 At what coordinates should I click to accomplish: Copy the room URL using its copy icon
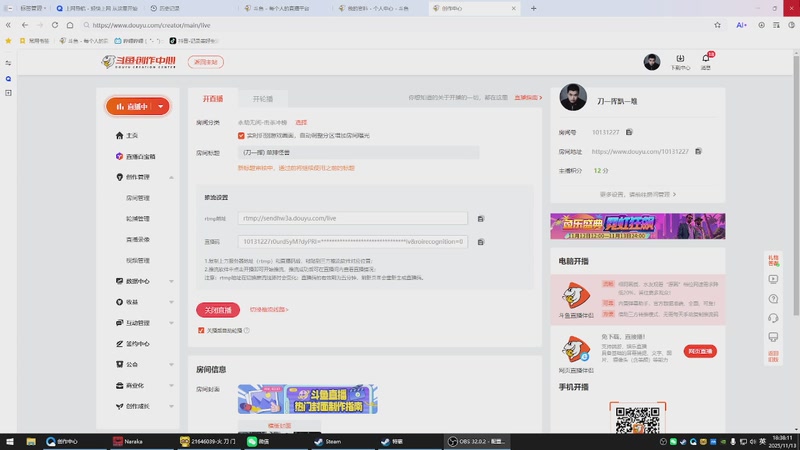(698, 151)
